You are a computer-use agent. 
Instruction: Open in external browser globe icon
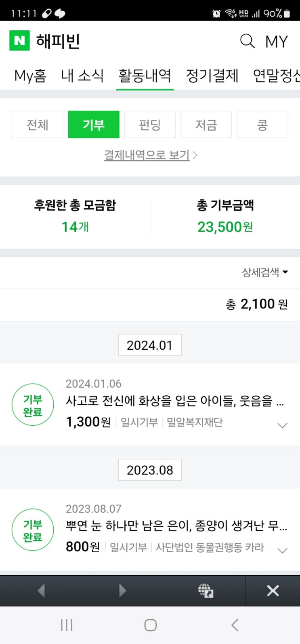click(206, 591)
